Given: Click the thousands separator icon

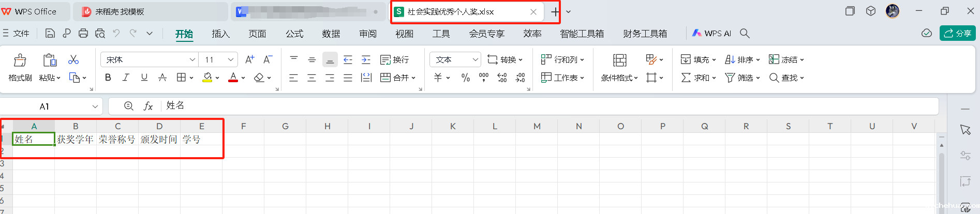Looking at the screenshot, I should pyautogui.click(x=484, y=78).
